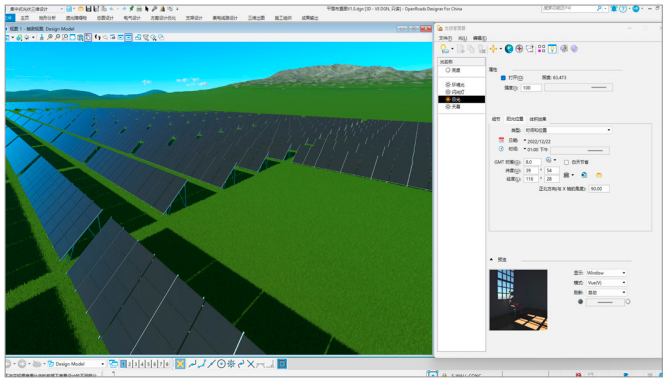Screen dimensions: 666x380
Task: Toggle the blue checkbox under properties
Action: tap(503, 78)
